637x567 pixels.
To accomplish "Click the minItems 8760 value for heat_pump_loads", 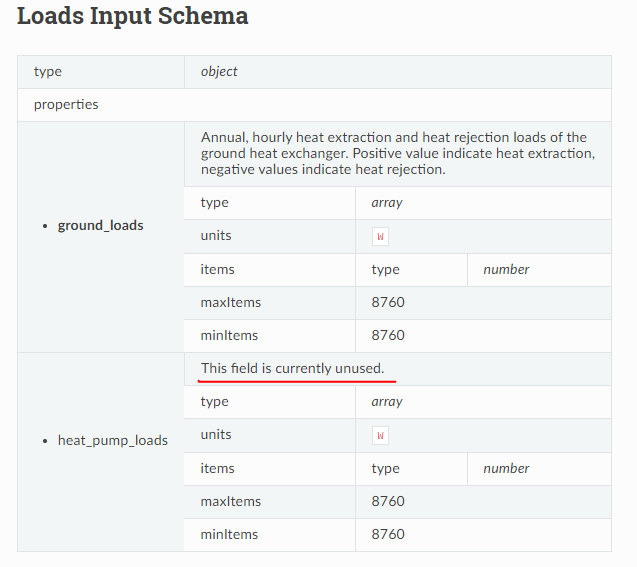I will point(388,534).
